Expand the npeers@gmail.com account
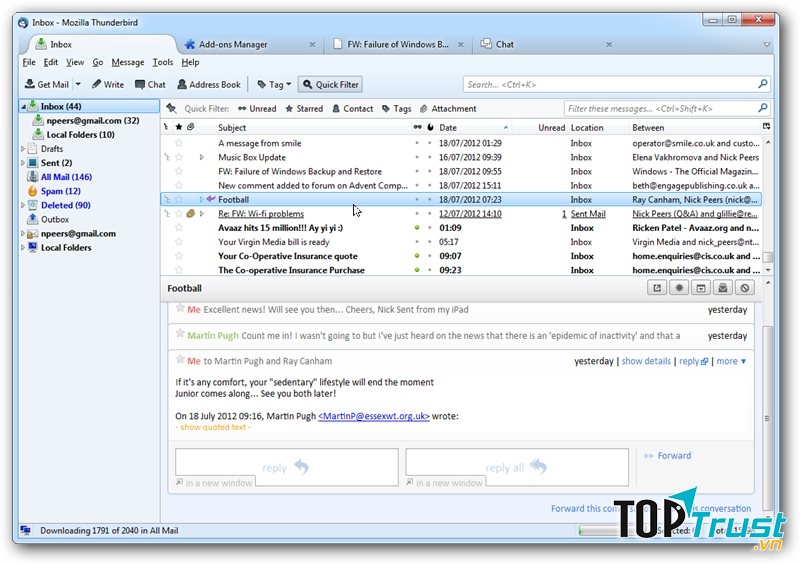The width and height of the screenshot is (800, 564). coord(23,234)
